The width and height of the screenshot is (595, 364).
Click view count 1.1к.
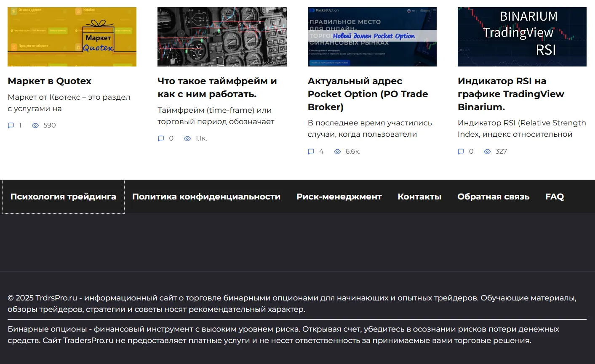[201, 138]
